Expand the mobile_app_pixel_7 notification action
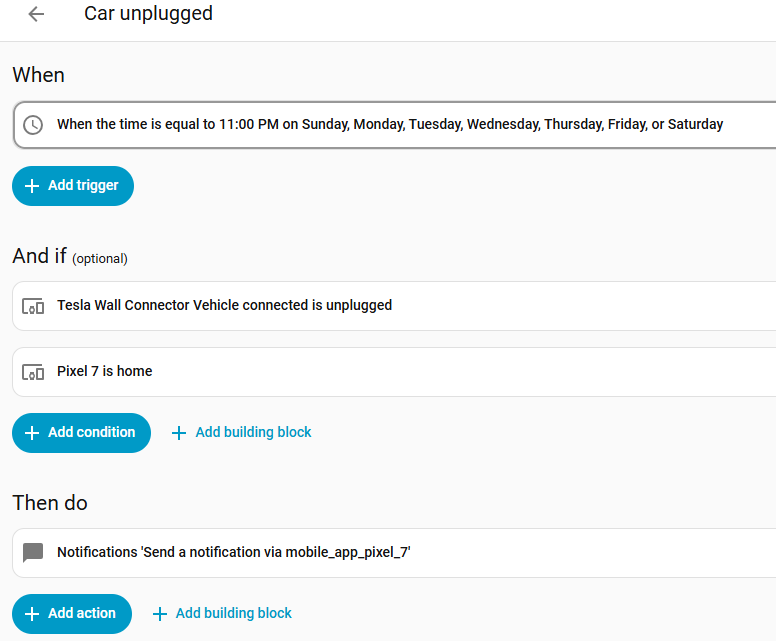 (x=400, y=553)
